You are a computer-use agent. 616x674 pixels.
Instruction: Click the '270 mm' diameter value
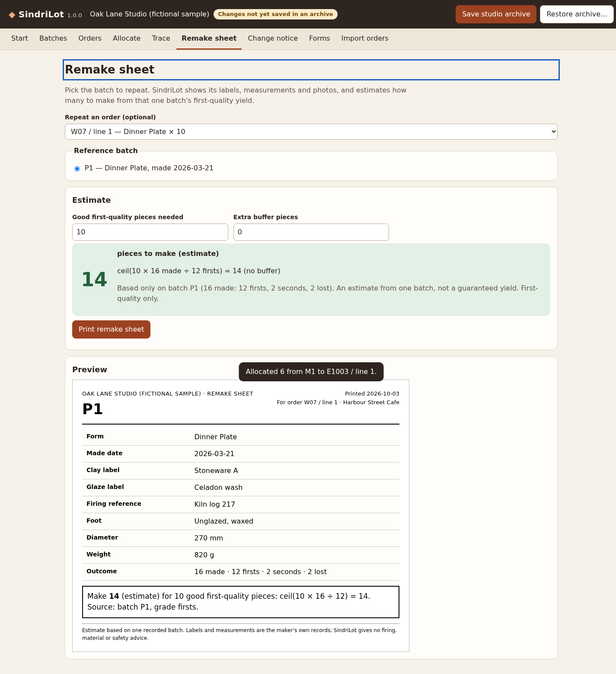point(208,538)
